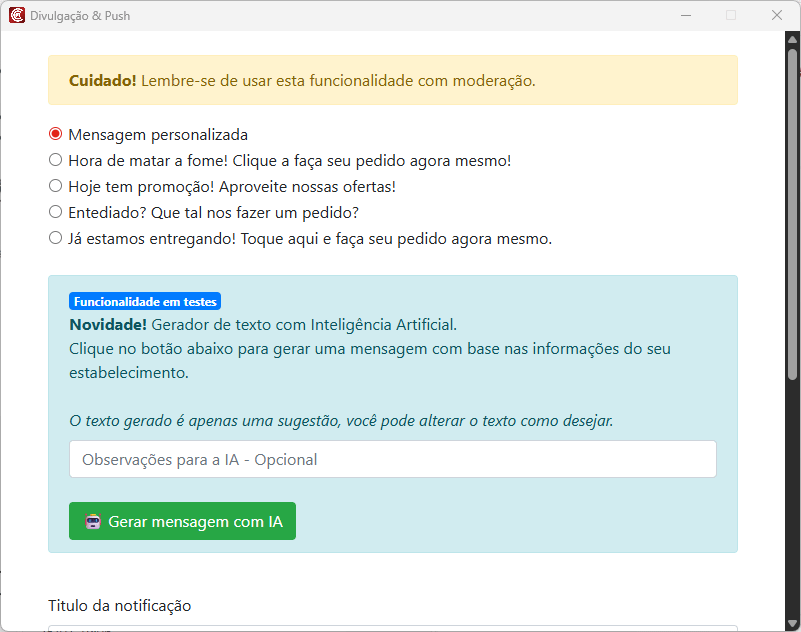The height and width of the screenshot is (632, 801).
Task: Click the robot icon on the green button
Action: pos(93,522)
